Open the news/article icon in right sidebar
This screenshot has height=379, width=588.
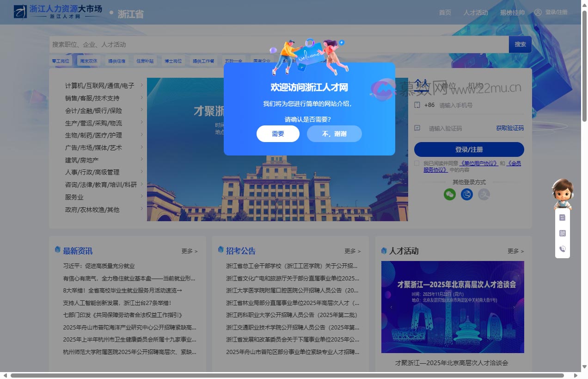coord(562,217)
